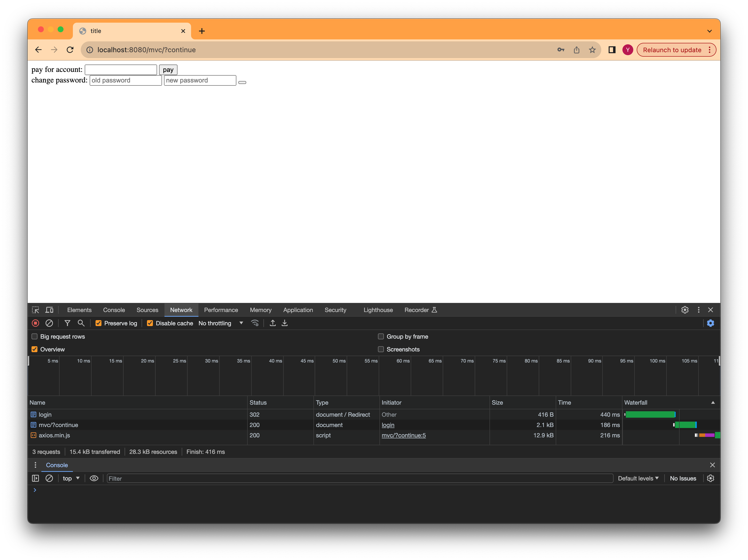This screenshot has height=560, width=748.
Task: Enable the Screenshots checkbox
Action: pyautogui.click(x=381, y=349)
